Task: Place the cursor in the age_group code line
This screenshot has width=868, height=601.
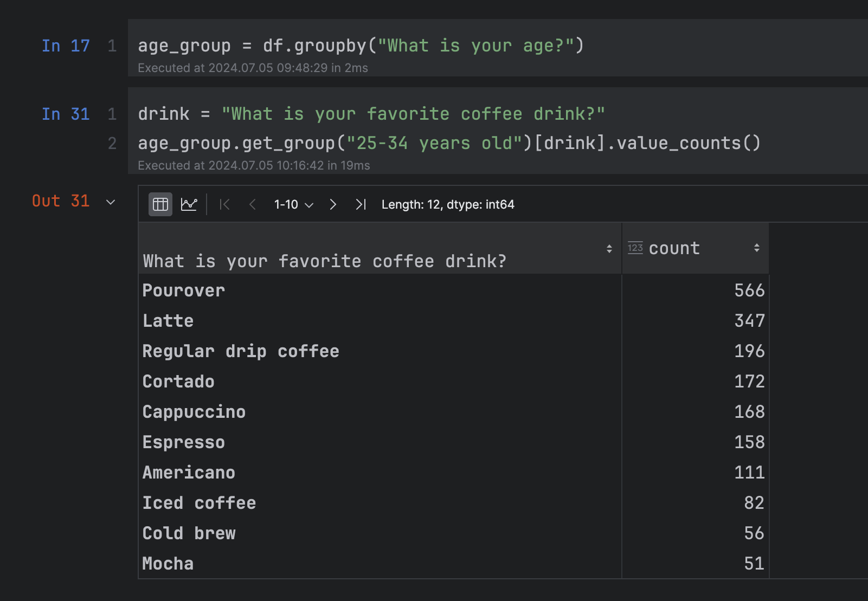Action: point(361,46)
